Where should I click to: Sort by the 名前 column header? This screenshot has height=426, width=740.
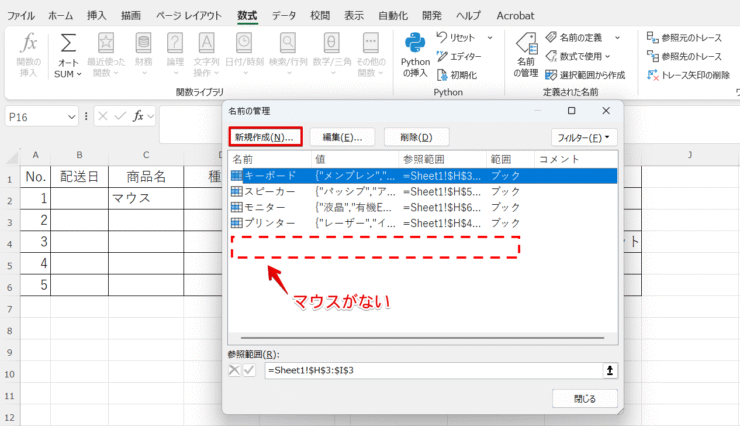[x=270, y=159]
